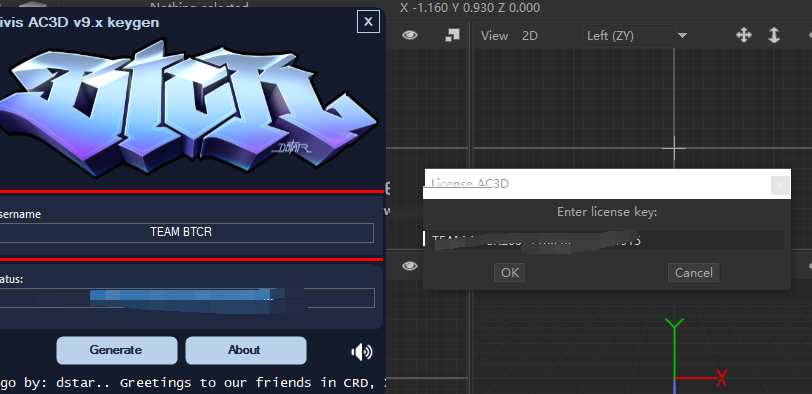Toggle visibility eye icon beside the OK button

pyautogui.click(x=410, y=266)
